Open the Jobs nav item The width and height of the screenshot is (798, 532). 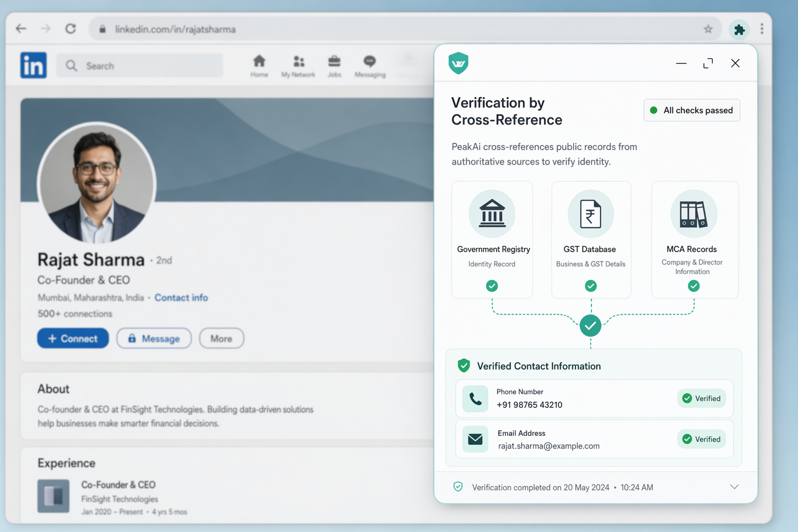pyautogui.click(x=335, y=66)
